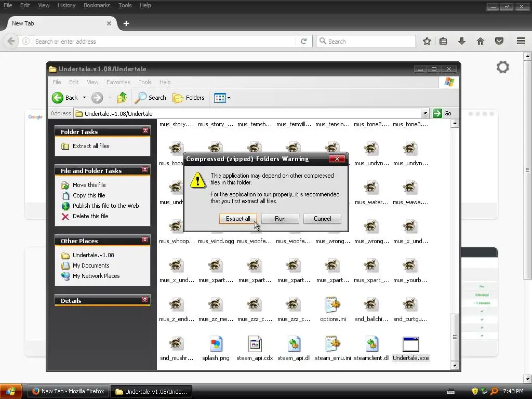Open the Explorer Favorites menu
Screen dimensions: 532x399
point(118,82)
